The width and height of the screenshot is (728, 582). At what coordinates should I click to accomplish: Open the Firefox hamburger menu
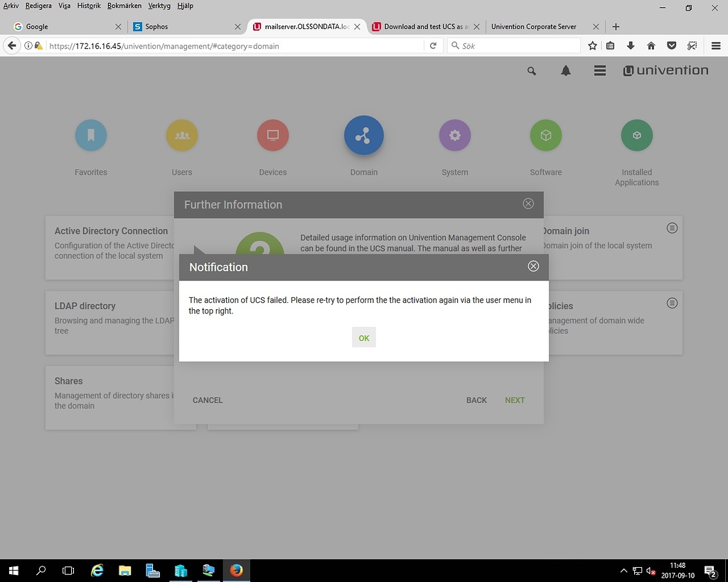click(x=716, y=45)
